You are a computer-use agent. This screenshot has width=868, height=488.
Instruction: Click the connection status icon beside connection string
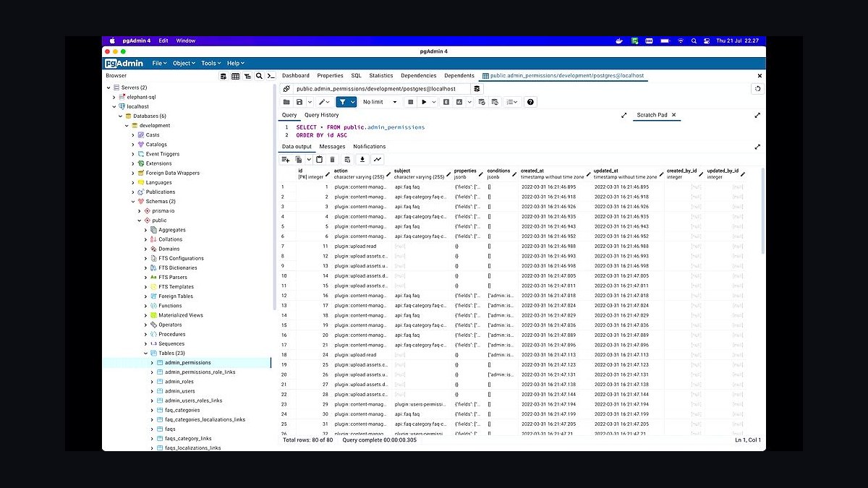(x=286, y=89)
